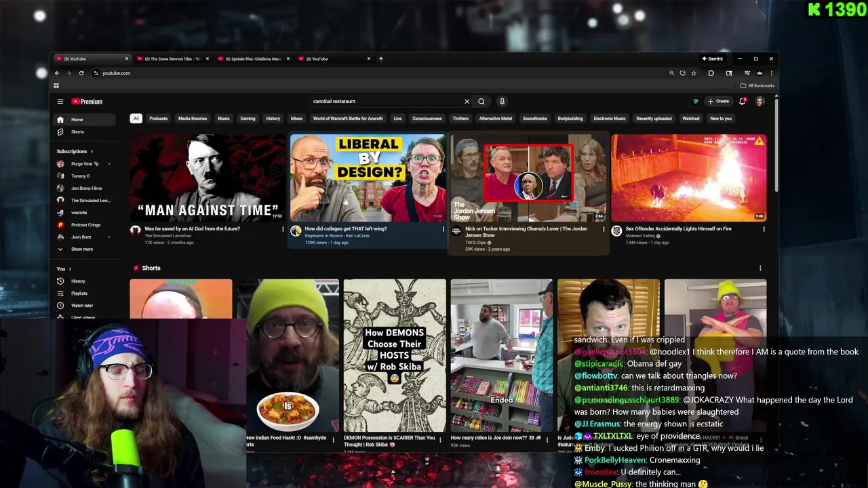Click the colorful icon left of Create
The height and width of the screenshot is (488, 868).
tap(696, 102)
